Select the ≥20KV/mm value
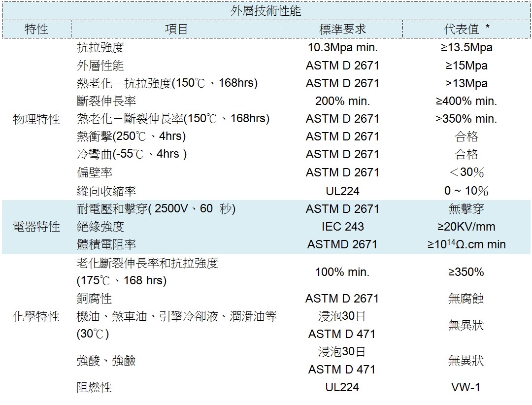532x405 pixels. (466, 227)
